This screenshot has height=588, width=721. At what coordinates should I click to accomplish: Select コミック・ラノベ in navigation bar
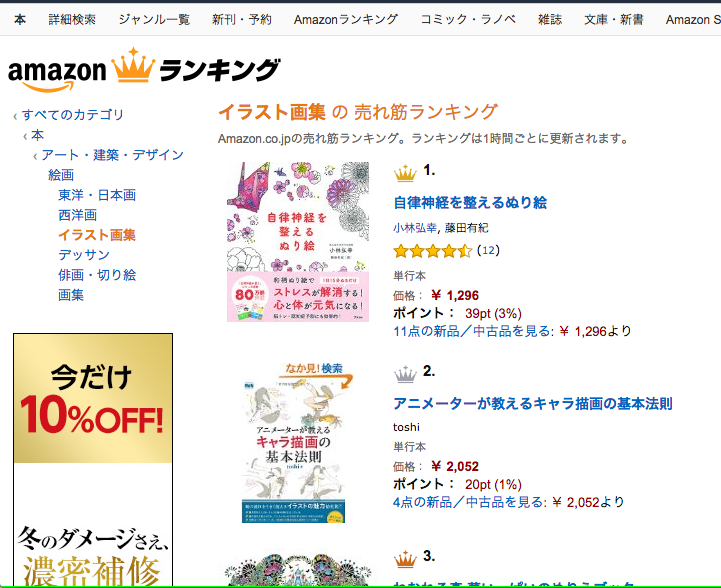[x=468, y=19]
